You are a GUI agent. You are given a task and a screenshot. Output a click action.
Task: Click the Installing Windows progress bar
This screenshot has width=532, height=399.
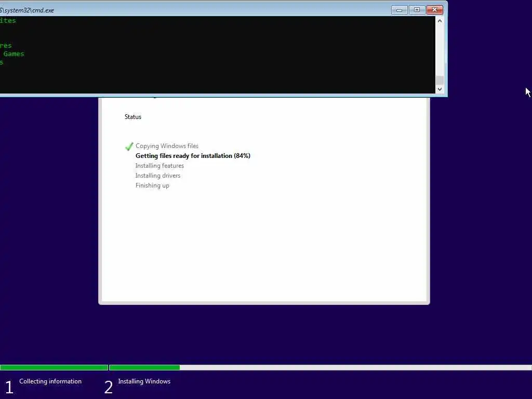pos(320,367)
